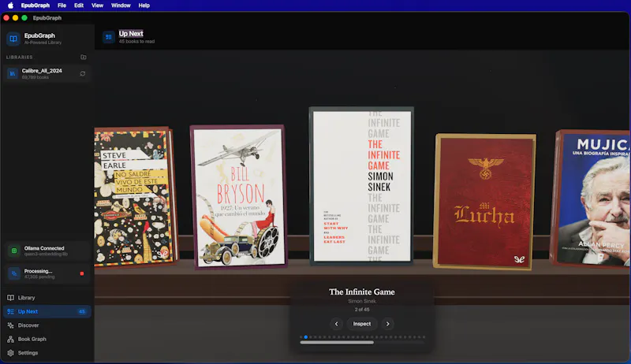Screen dimensions: 631x364
Task: Click the 'Simon Sinek' author text
Action: [x=362, y=301]
